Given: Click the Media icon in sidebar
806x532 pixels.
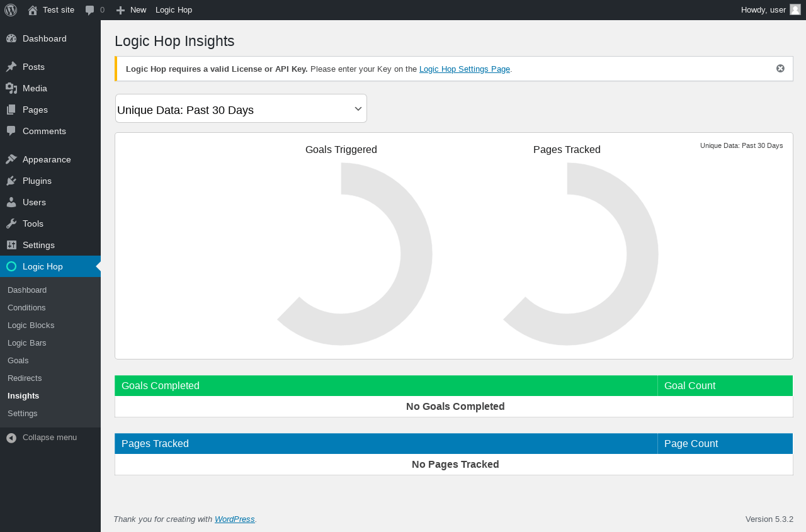Looking at the screenshot, I should click(11, 88).
